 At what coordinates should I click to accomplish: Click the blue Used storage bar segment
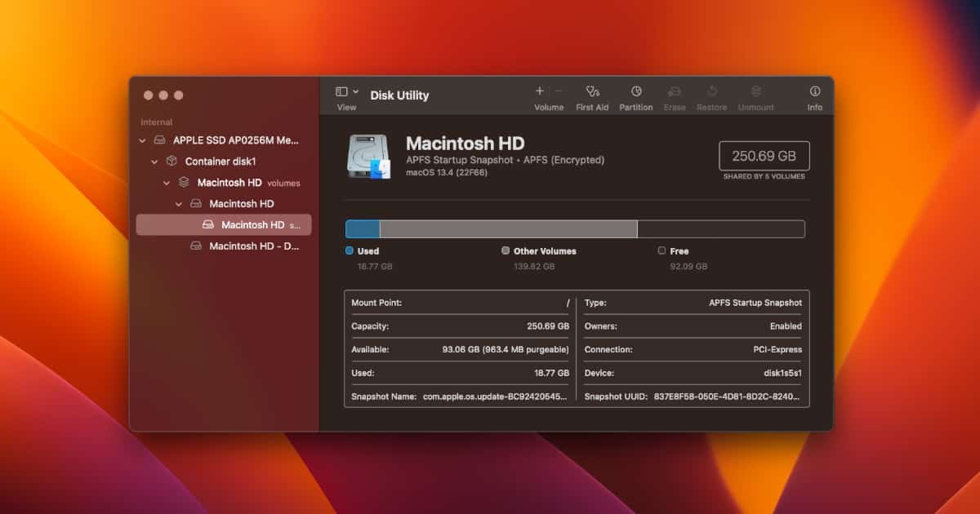[363, 229]
